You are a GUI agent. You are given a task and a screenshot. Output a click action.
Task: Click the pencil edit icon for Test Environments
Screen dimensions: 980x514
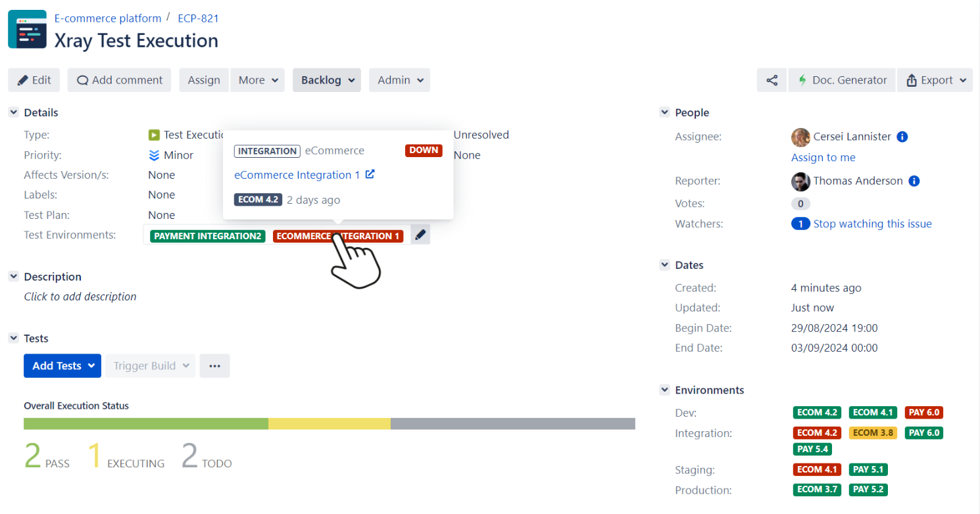(420, 235)
